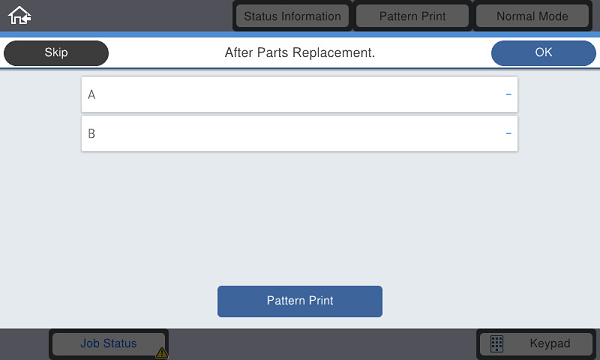Show the Keypad using its text label
The image size is (600, 360).
[x=550, y=344]
